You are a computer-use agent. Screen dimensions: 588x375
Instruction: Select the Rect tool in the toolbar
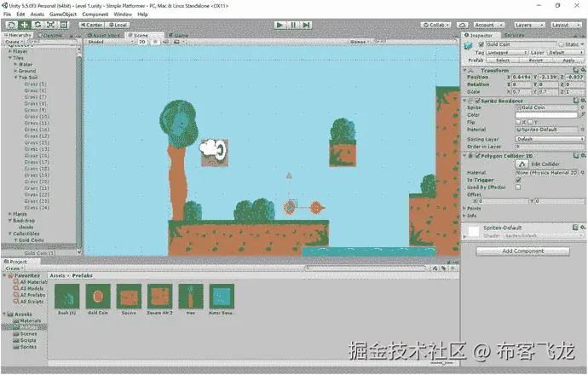64,25
